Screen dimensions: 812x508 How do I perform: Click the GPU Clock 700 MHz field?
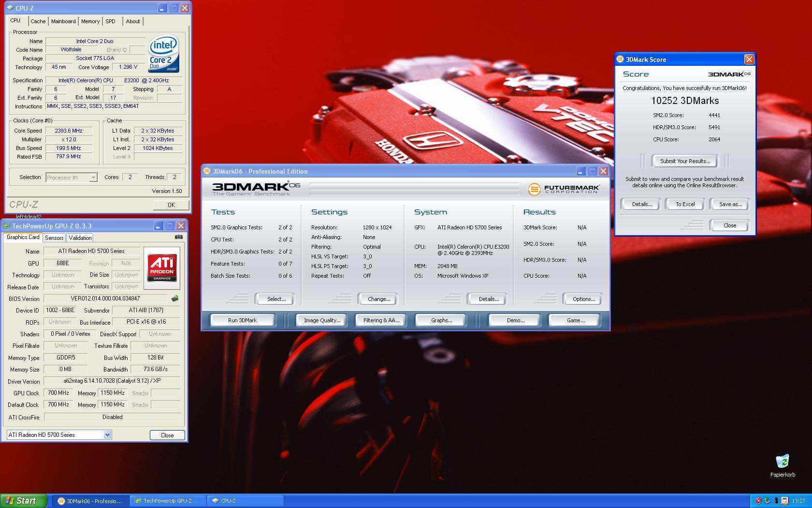[x=58, y=393]
